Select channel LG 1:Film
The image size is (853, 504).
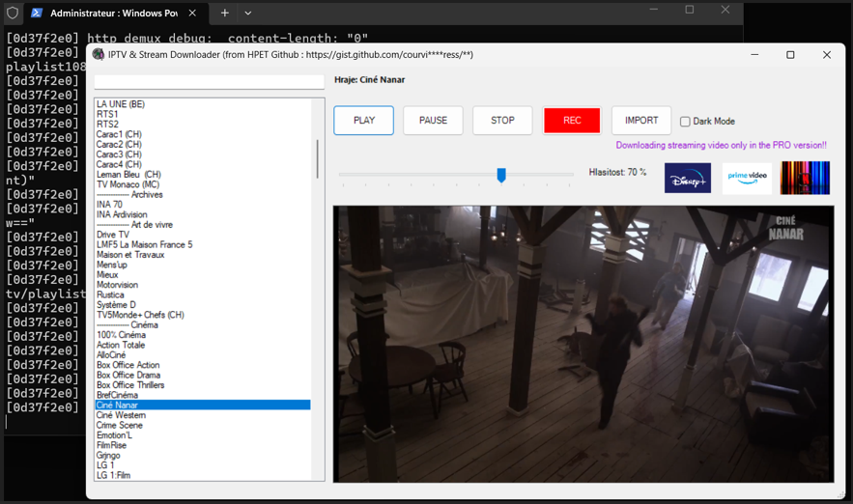204,475
